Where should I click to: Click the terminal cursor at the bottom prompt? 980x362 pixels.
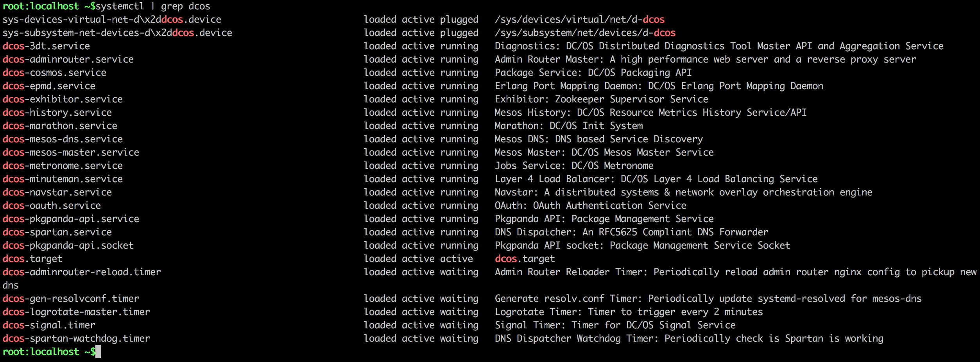click(98, 351)
